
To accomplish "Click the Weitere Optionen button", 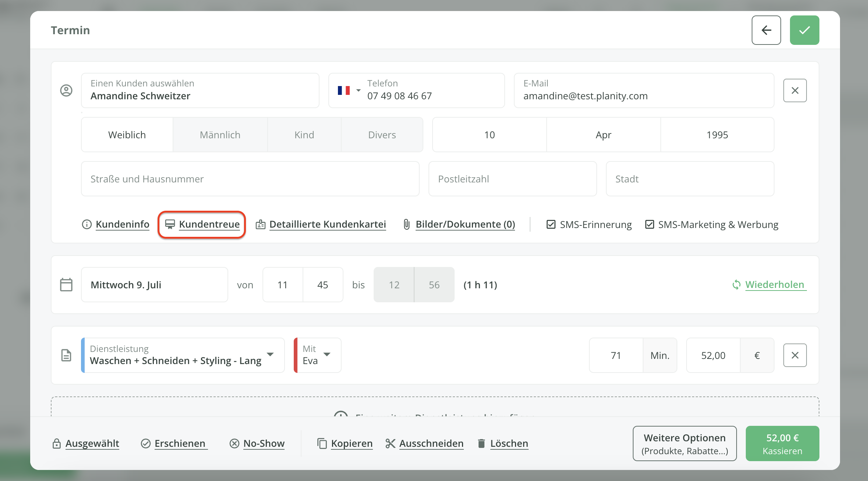I will click(x=684, y=443).
